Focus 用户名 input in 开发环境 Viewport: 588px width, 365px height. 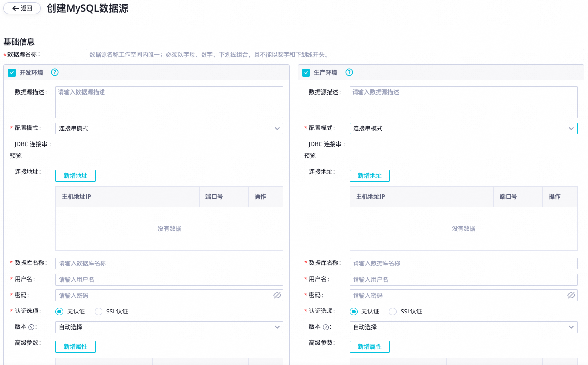pyautogui.click(x=169, y=280)
